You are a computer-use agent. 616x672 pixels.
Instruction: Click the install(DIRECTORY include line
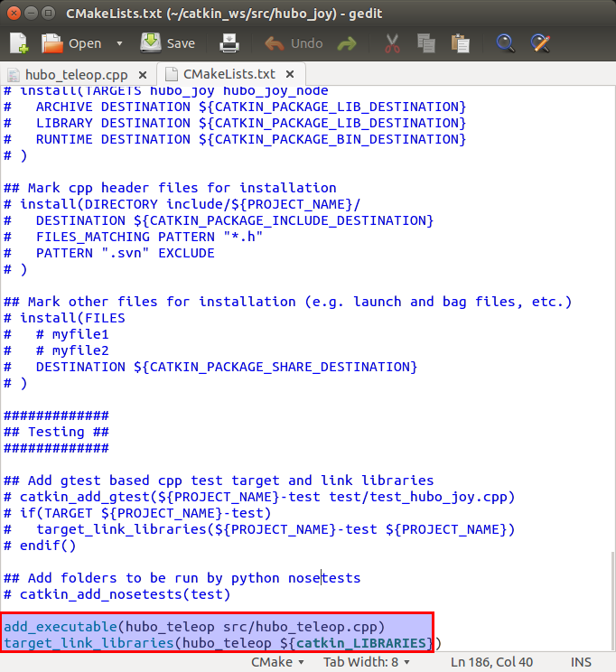click(182, 204)
